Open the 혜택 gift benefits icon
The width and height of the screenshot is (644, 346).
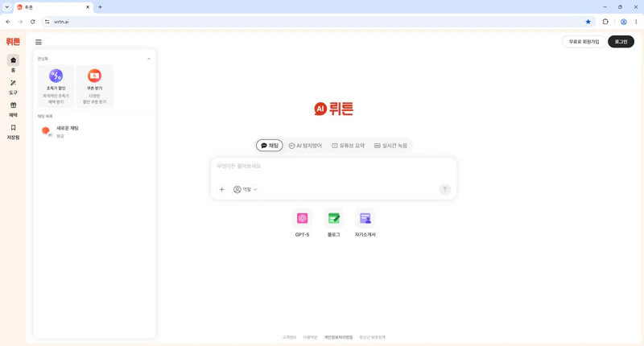[x=13, y=105]
